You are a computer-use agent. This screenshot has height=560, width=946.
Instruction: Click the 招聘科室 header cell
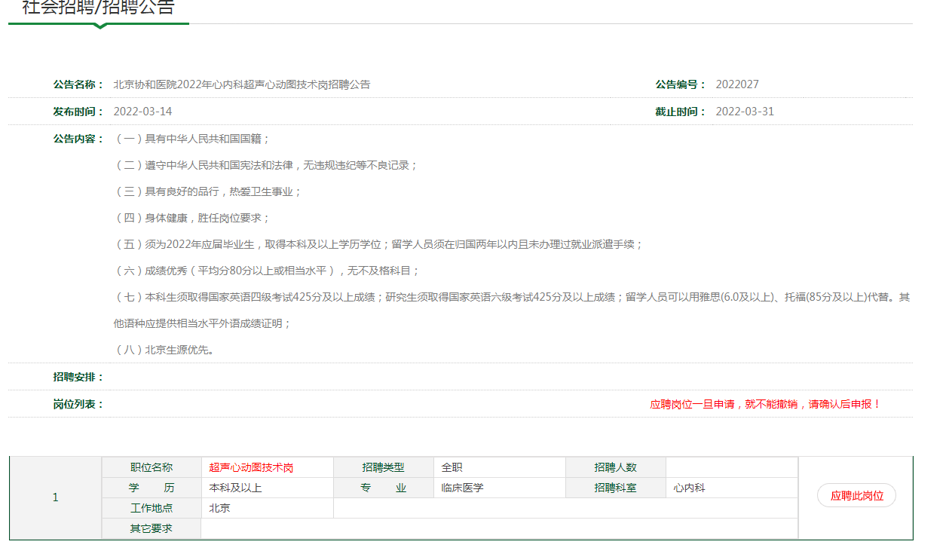coord(616,488)
